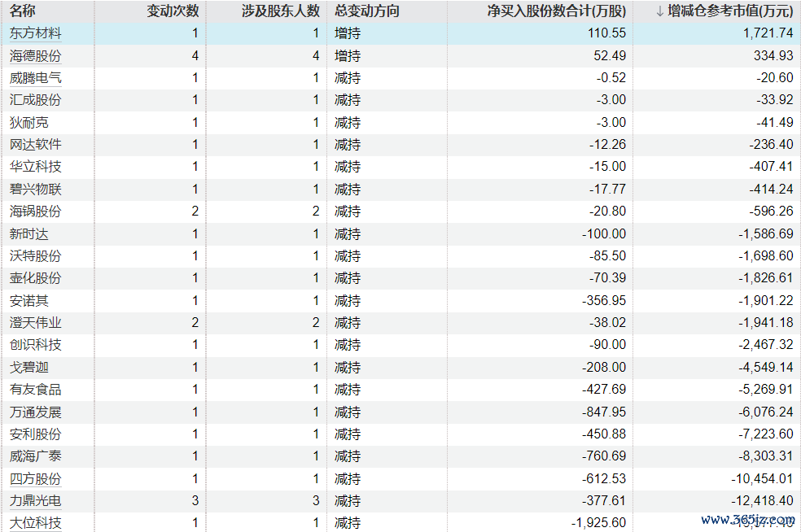Open the 大位科技 stock link
The image size is (801, 532).
point(35,523)
